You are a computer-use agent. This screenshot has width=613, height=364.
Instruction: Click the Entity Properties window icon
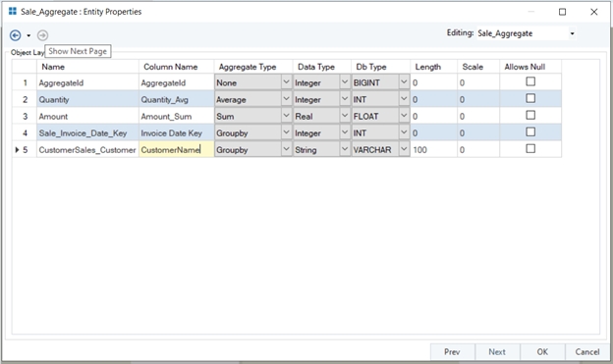[x=13, y=12]
